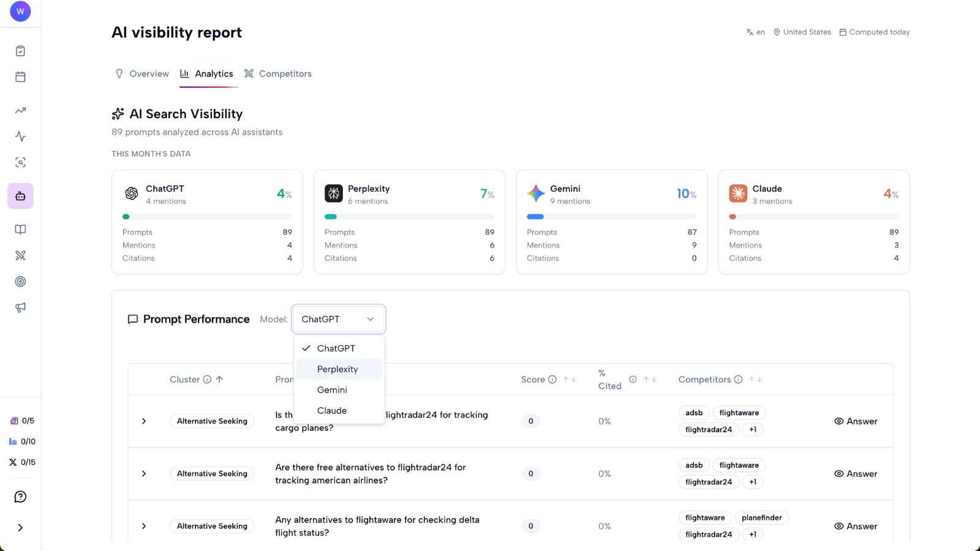Open the calendar sidebar icon
This screenshot has height=551, width=980.
click(20, 77)
